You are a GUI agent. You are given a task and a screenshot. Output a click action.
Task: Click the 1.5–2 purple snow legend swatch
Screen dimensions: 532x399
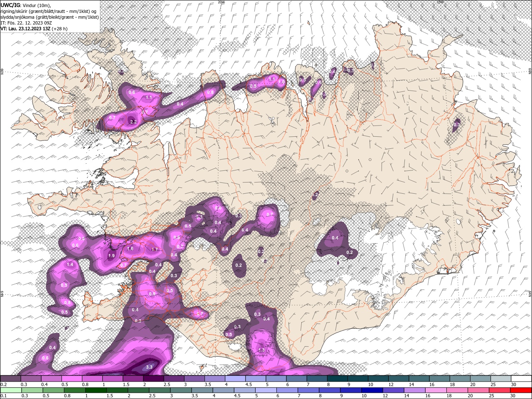pyautogui.click(x=133, y=379)
